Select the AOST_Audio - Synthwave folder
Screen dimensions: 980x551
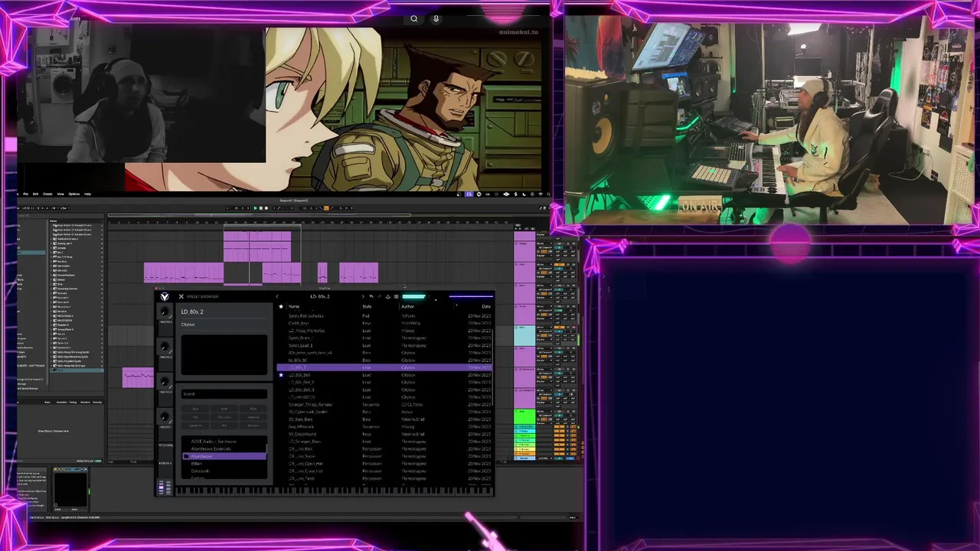[224, 442]
